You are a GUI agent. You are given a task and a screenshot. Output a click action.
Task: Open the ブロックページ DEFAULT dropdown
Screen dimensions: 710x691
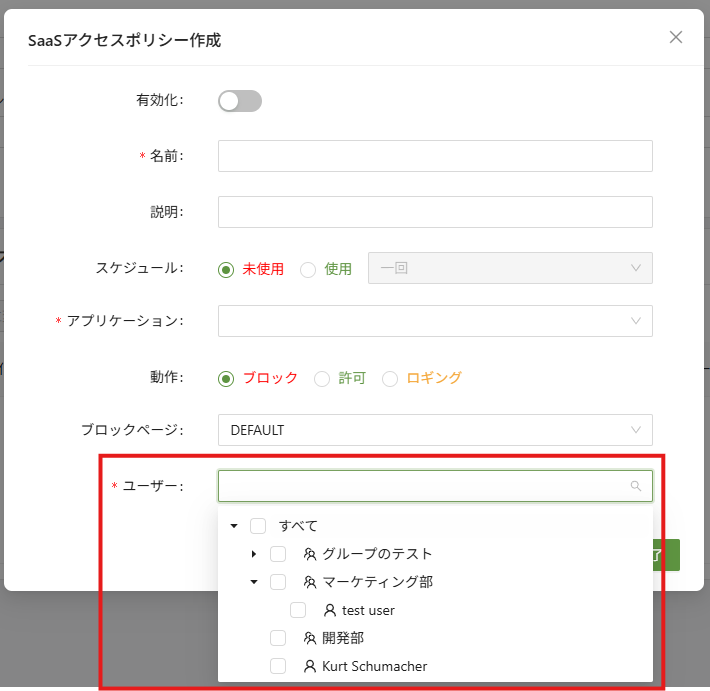[435, 430]
